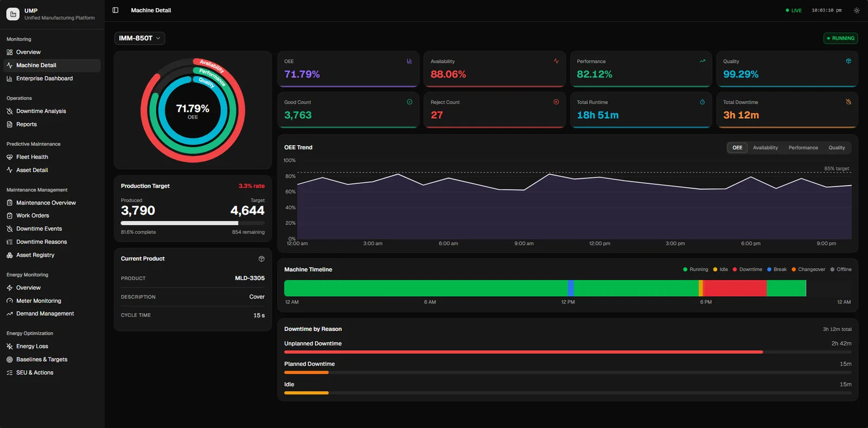Click the red downtime segment in timeline
The height and width of the screenshot is (428, 868).
pos(735,288)
